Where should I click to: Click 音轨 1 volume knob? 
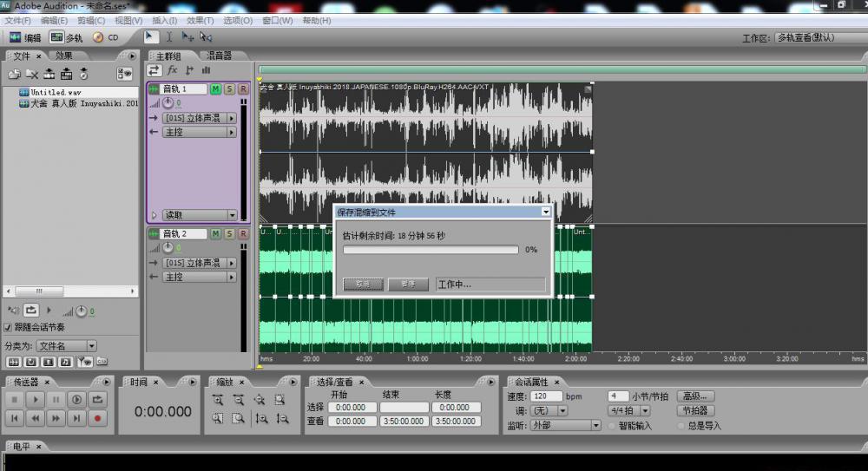(x=168, y=103)
